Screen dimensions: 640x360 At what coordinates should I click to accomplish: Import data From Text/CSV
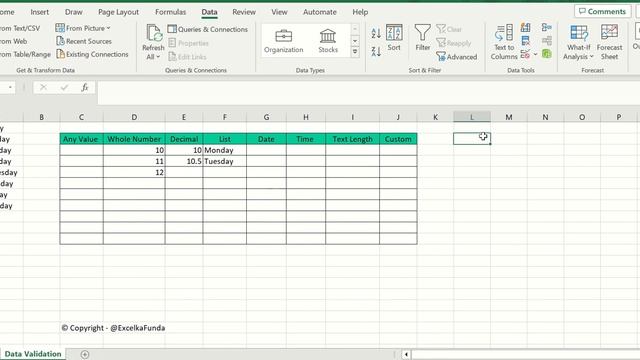(x=20, y=28)
